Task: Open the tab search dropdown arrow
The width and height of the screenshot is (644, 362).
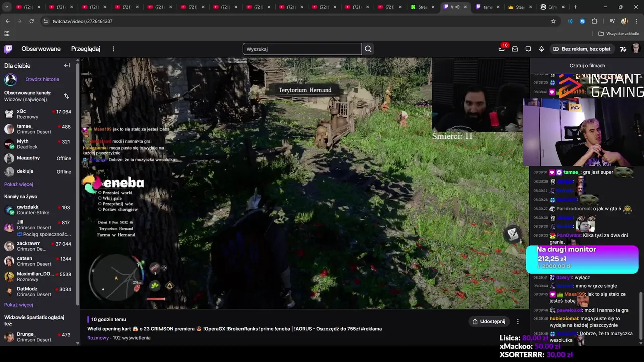Action: click(x=6, y=7)
